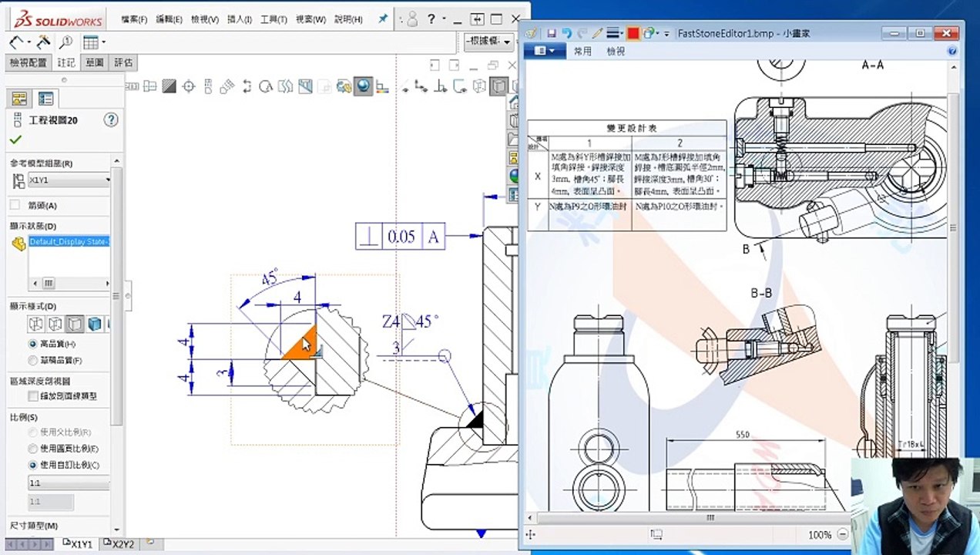Click the geometric tolerance frame 0.05 A
The image size is (980, 555).
tap(401, 236)
